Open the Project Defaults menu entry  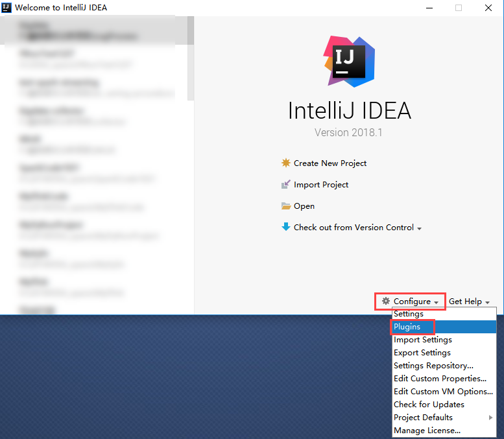444,418
